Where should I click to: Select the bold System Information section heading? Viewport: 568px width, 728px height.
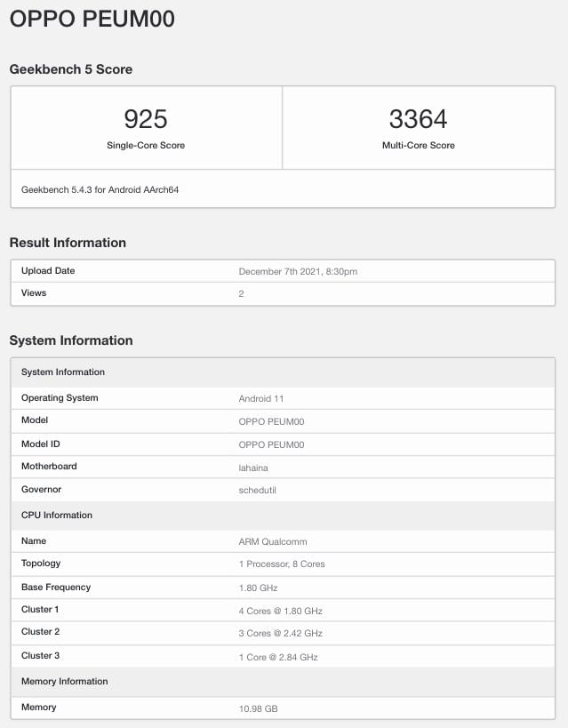(71, 340)
